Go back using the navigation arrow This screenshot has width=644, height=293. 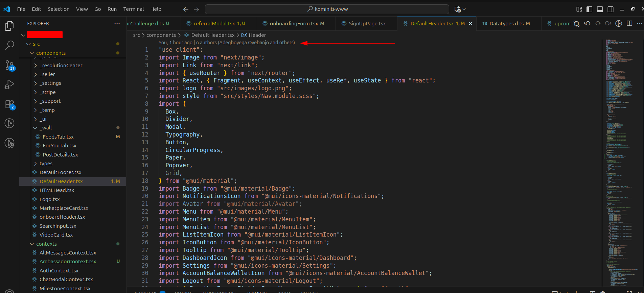click(185, 9)
